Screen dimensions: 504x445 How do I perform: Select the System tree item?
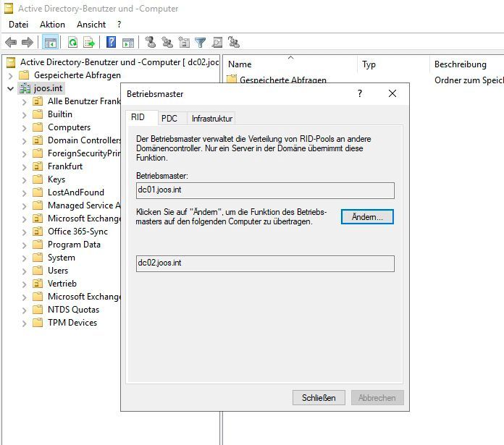[61, 258]
